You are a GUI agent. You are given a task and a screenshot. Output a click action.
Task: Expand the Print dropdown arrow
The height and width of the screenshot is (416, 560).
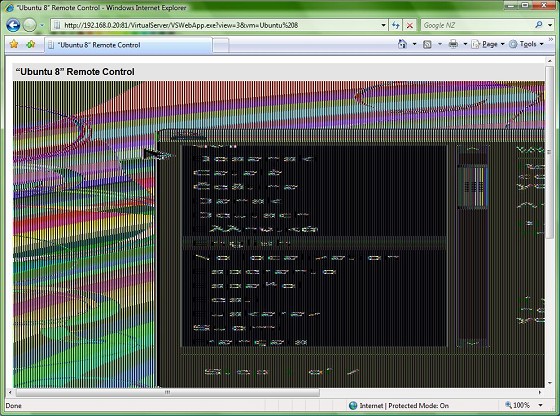[465, 44]
